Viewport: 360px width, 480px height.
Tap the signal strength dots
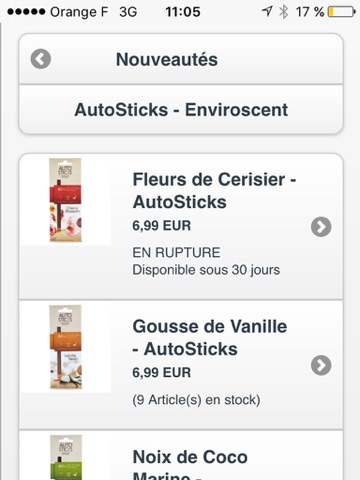click(x=26, y=12)
